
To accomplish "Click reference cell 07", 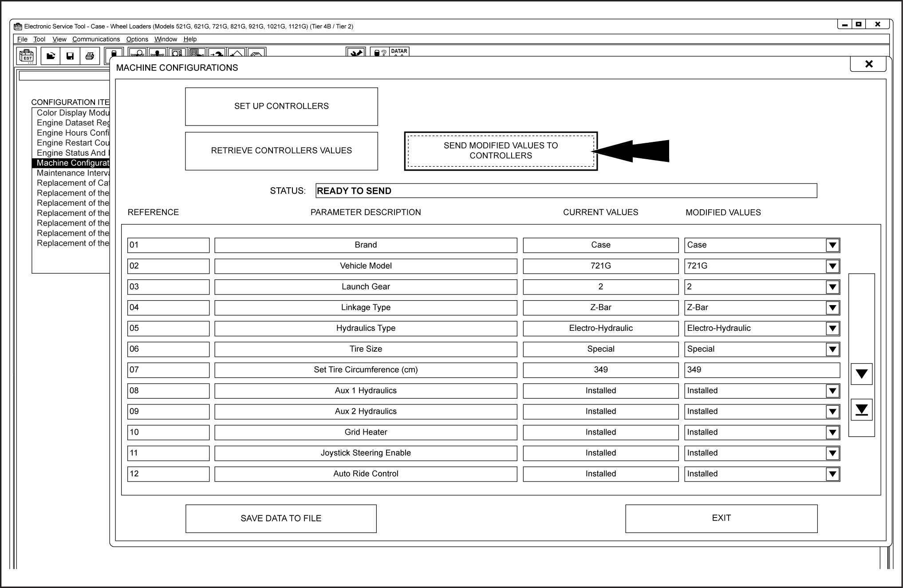I will pyautogui.click(x=168, y=370).
